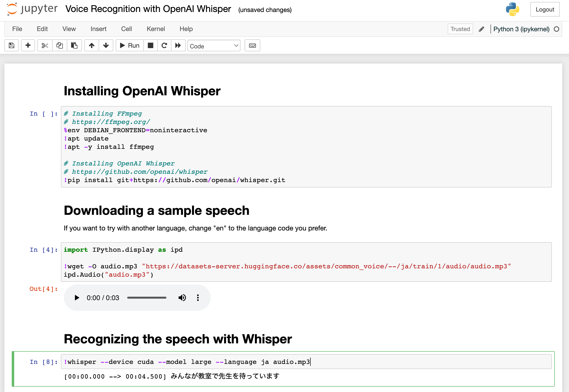Image resolution: width=569 pixels, height=392 pixels.
Task: Paste cell below using the paste icon
Action: click(x=74, y=45)
